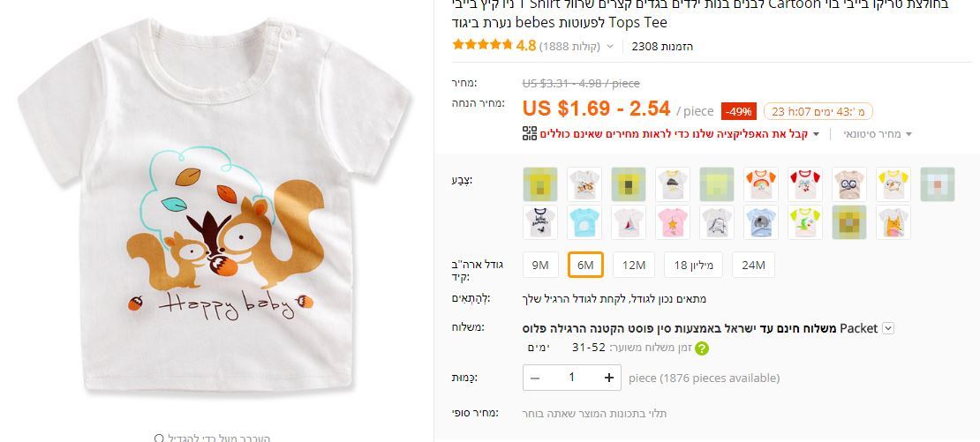
Task: Click the QR code icon next to the app offer
Action: coord(530,133)
